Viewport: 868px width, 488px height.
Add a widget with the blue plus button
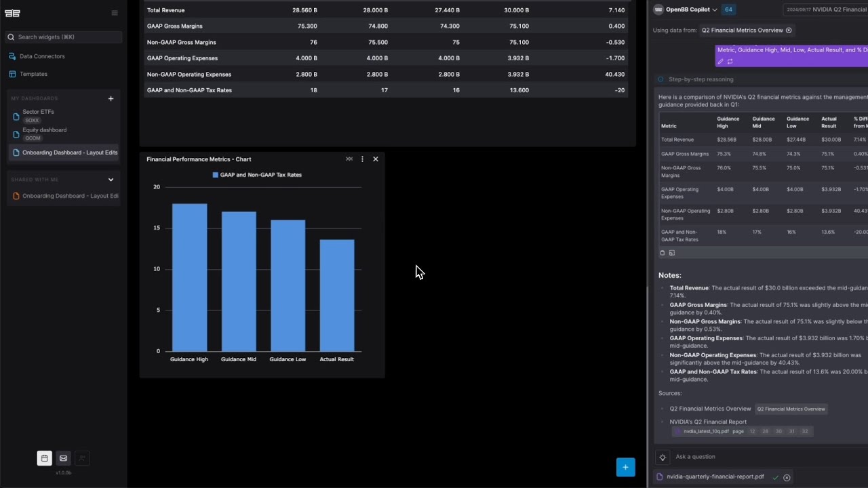click(x=626, y=467)
